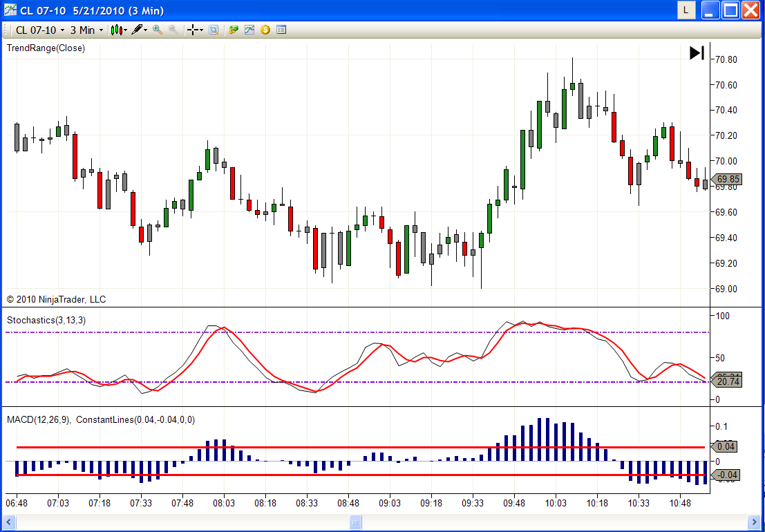Click the chart trader icon

coord(233,30)
